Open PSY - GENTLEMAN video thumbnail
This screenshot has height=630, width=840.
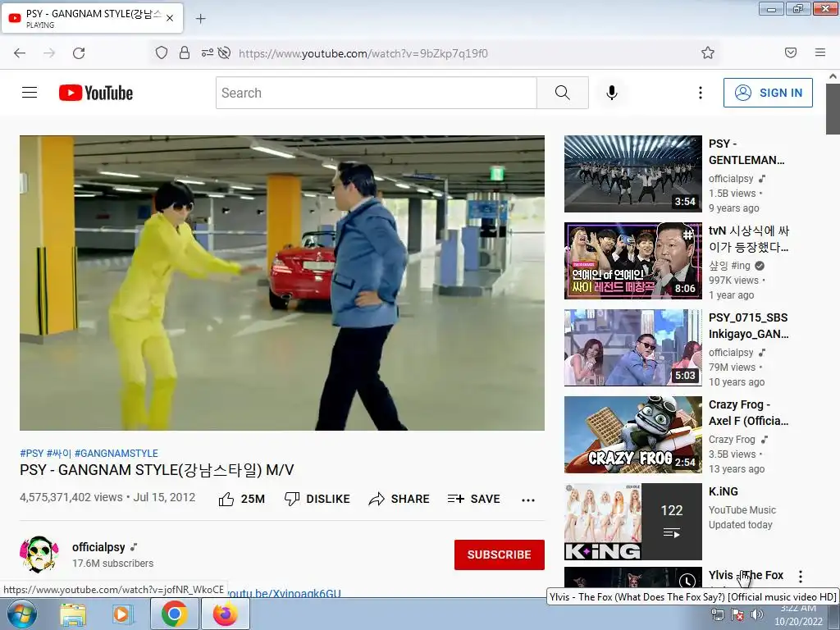[x=633, y=174]
